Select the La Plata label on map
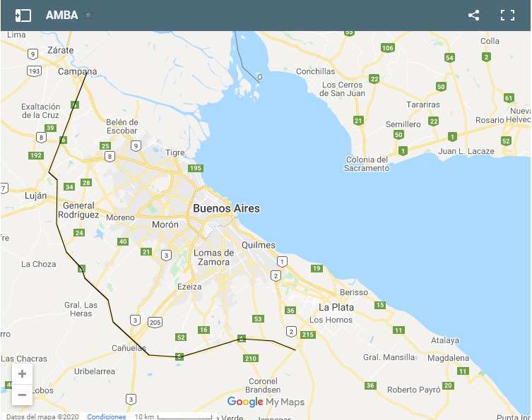This screenshot has width=532, height=420. click(336, 308)
